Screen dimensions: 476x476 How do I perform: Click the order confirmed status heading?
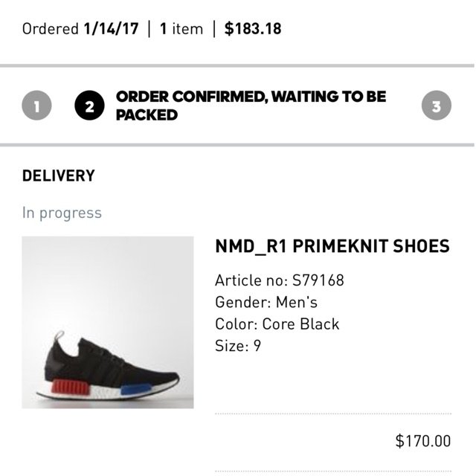click(x=251, y=106)
